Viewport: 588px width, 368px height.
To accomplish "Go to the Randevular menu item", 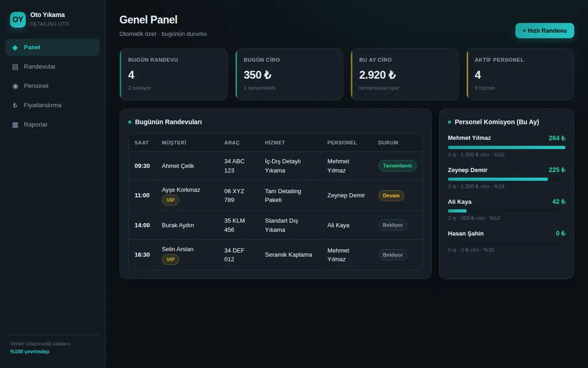I will click(x=52, y=67).
